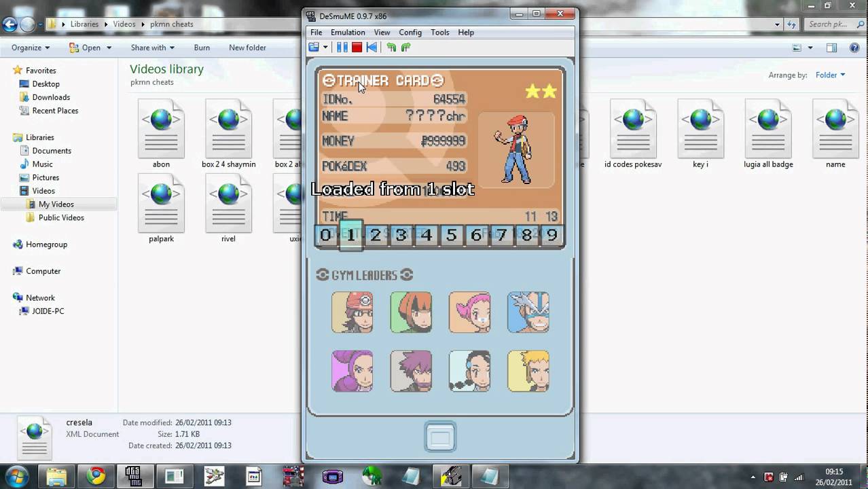Open the DeSmuME taskbar button

135,476
